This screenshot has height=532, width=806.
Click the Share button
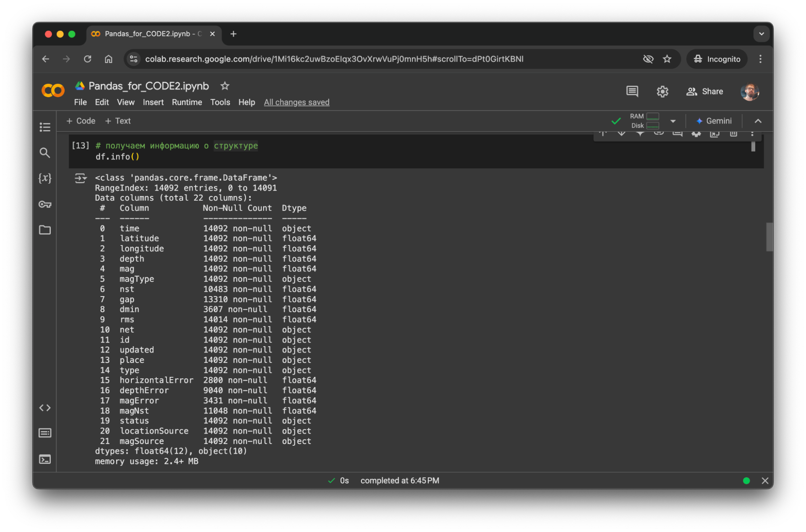click(705, 91)
